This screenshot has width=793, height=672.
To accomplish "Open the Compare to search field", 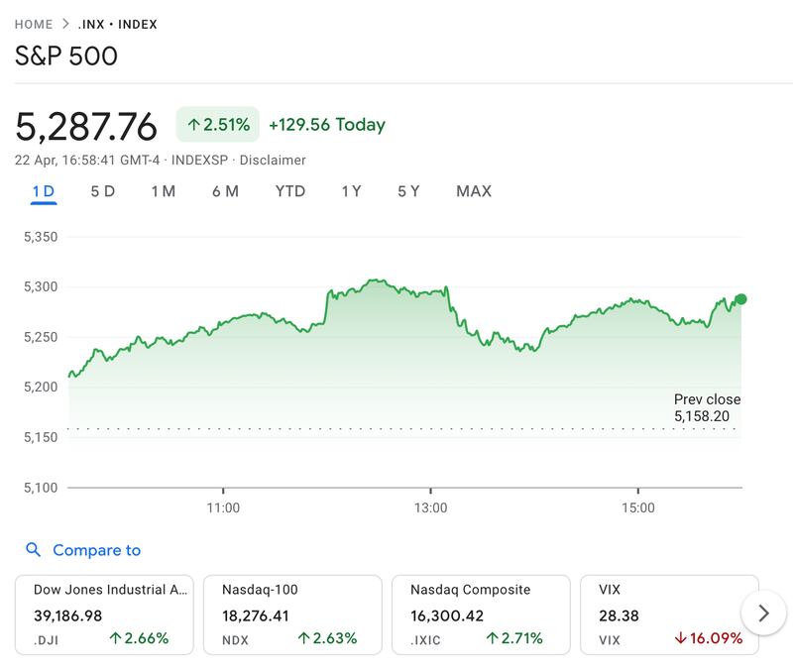I will [96, 550].
